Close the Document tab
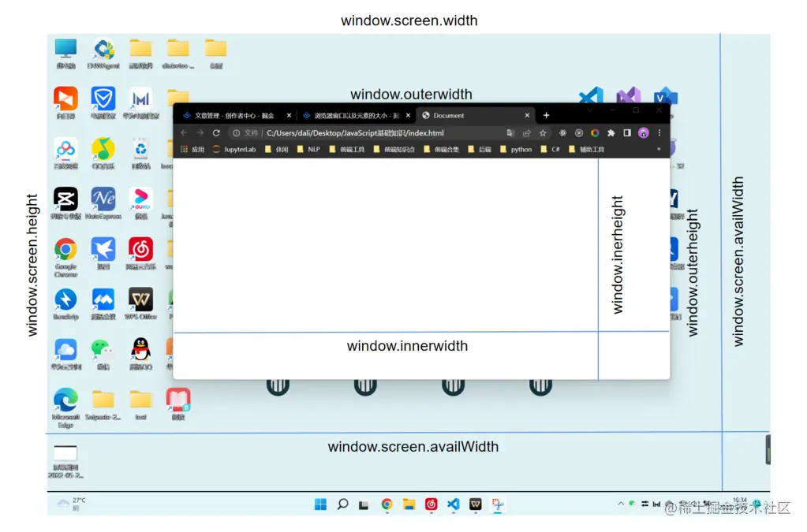Viewport: 807px width, 532px height. coord(527,116)
